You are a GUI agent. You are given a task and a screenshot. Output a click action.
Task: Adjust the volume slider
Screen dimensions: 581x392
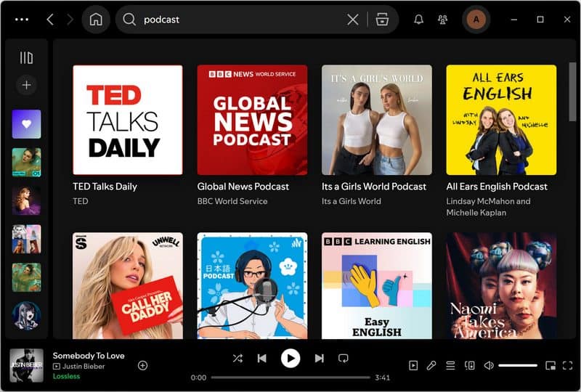click(x=518, y=366)
